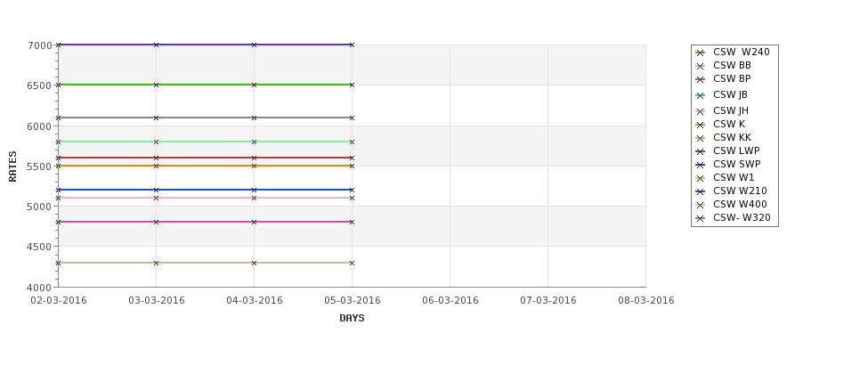The height and width of the screenshot is (382, 868).
Task: Click the DAYS axis title
Action: (x=352, y=319)
